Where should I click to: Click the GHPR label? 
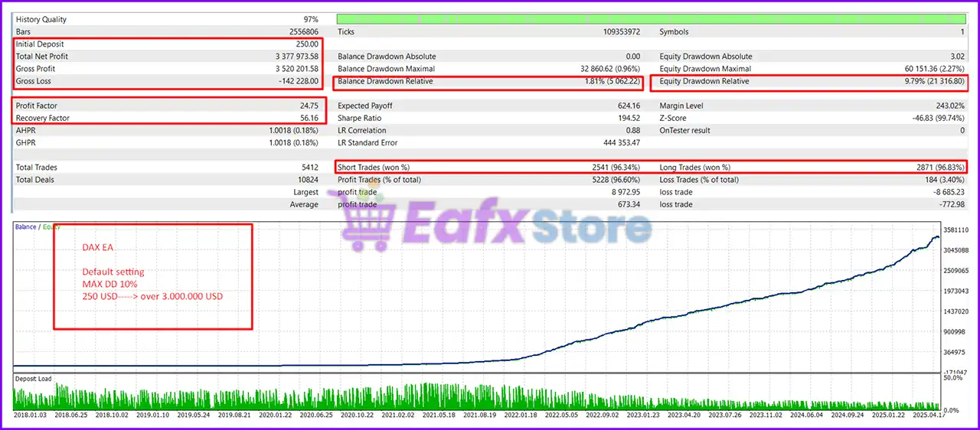pyautogui.click(x=25, y=142)
